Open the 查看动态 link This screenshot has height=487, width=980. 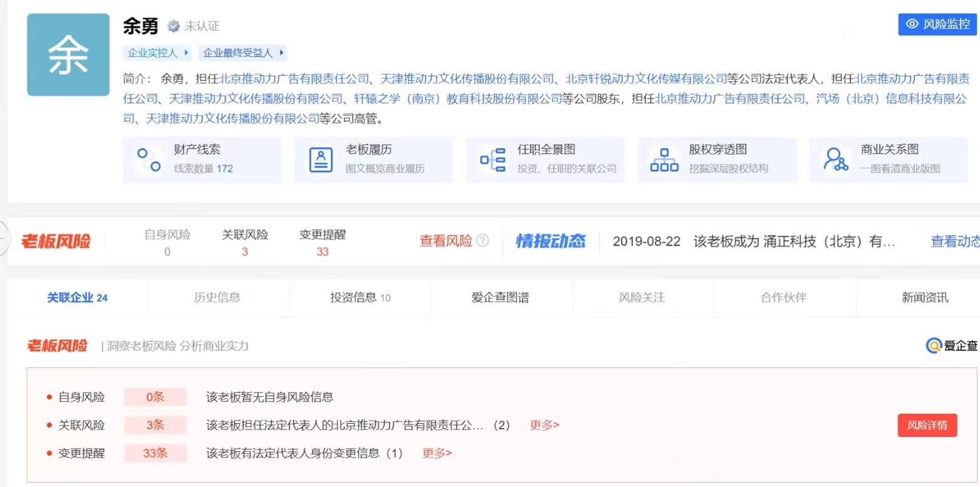(955, 241)
